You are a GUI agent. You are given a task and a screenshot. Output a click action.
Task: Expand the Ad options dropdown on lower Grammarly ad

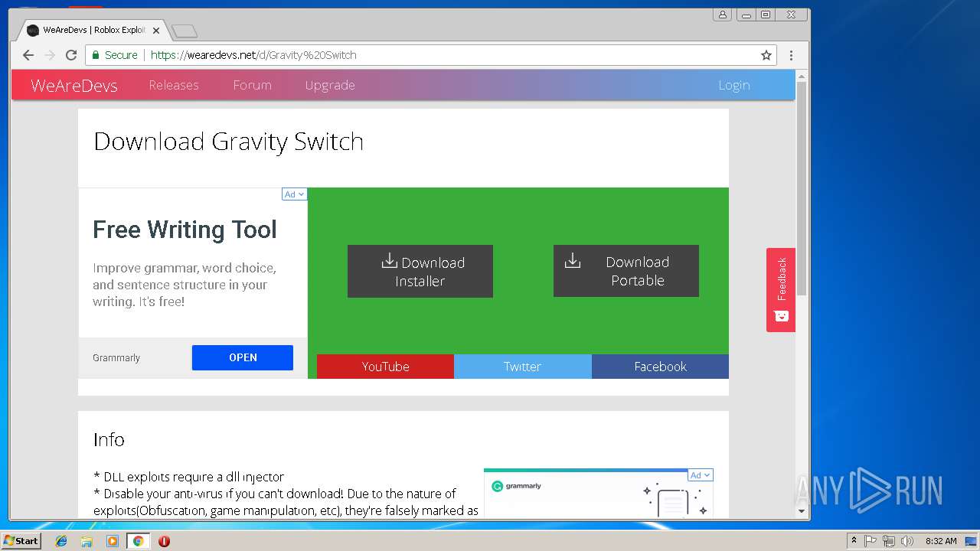point(701,475)
